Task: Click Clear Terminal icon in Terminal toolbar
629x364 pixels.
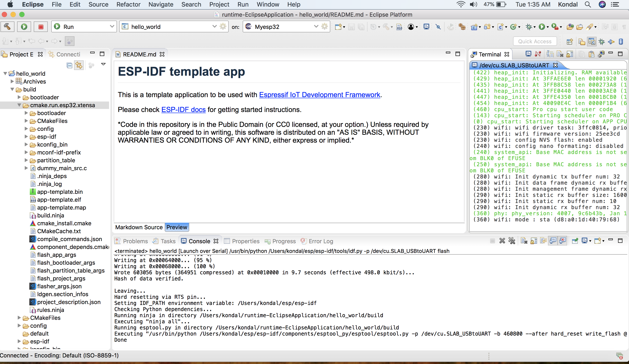Action: coord(560,54)
